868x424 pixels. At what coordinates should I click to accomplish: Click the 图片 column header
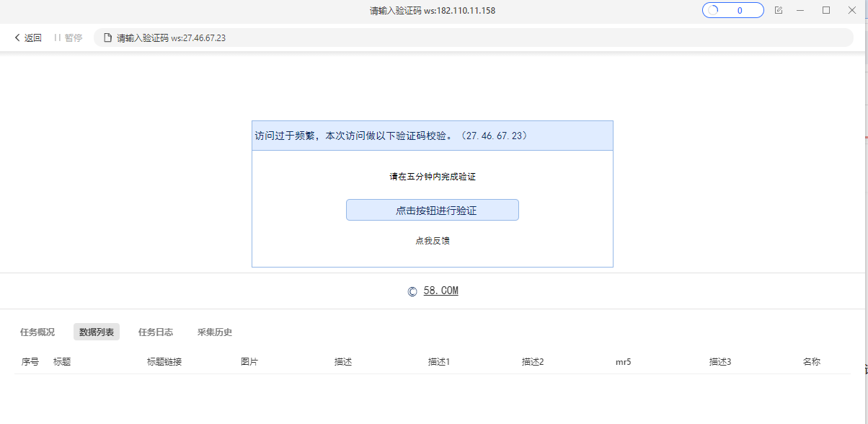pos(249,362)
